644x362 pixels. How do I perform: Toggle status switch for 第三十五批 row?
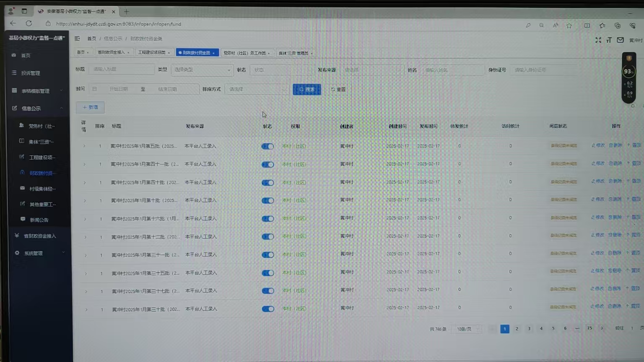pos(267,273)
